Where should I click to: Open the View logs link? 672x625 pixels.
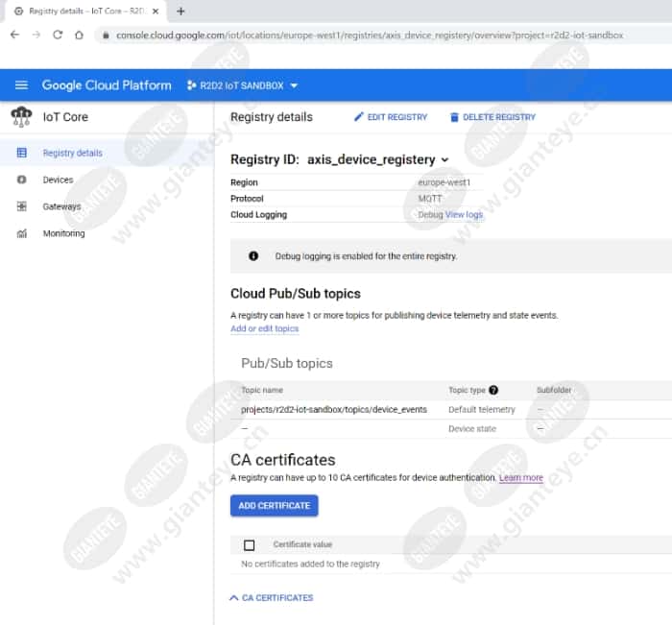[x=464, y=215]
